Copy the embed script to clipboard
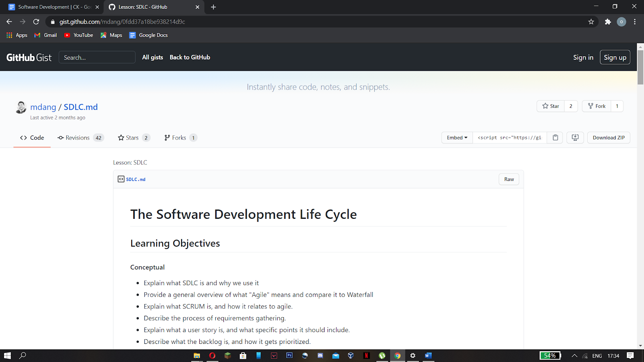Screen dimensions: 644x362 [555, 138]
